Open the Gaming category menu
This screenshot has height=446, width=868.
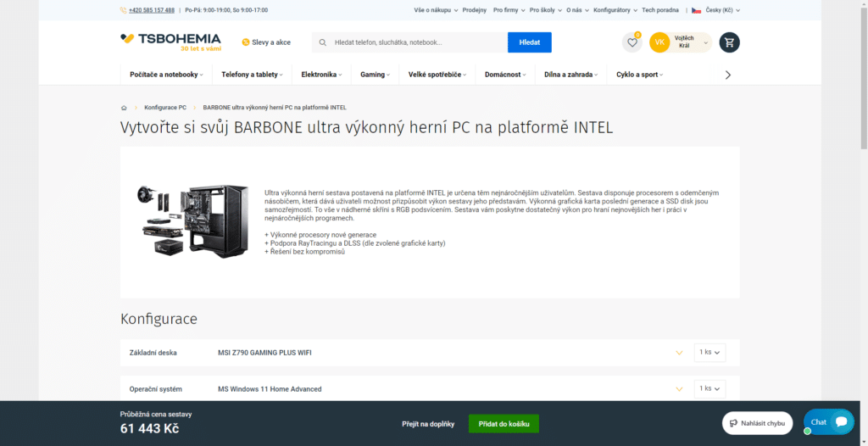coord(375,75)
